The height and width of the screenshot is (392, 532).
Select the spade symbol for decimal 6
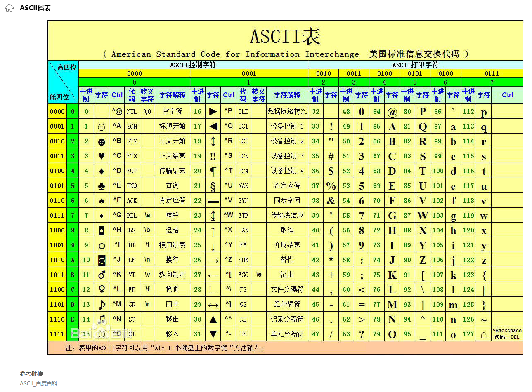click(101, 200)
